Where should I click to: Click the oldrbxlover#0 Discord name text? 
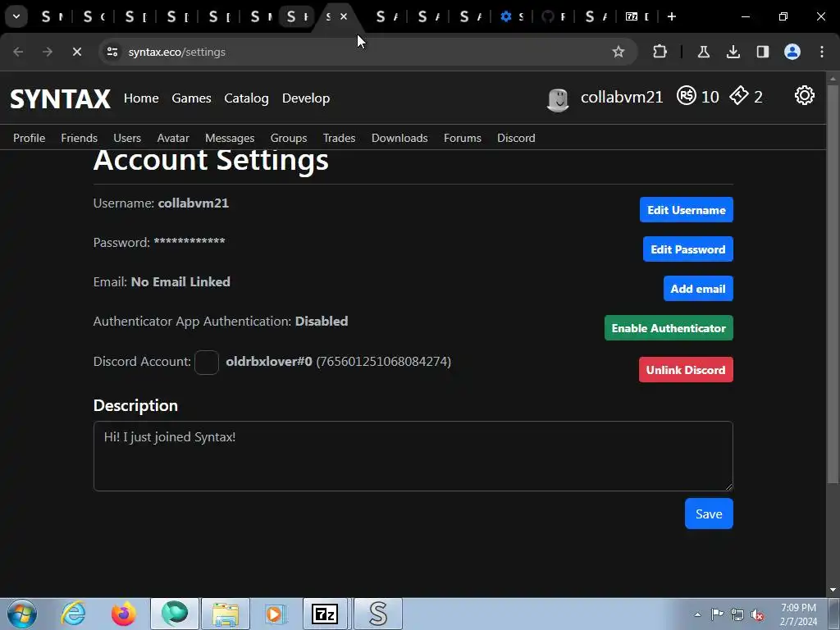tap(269, 362)
